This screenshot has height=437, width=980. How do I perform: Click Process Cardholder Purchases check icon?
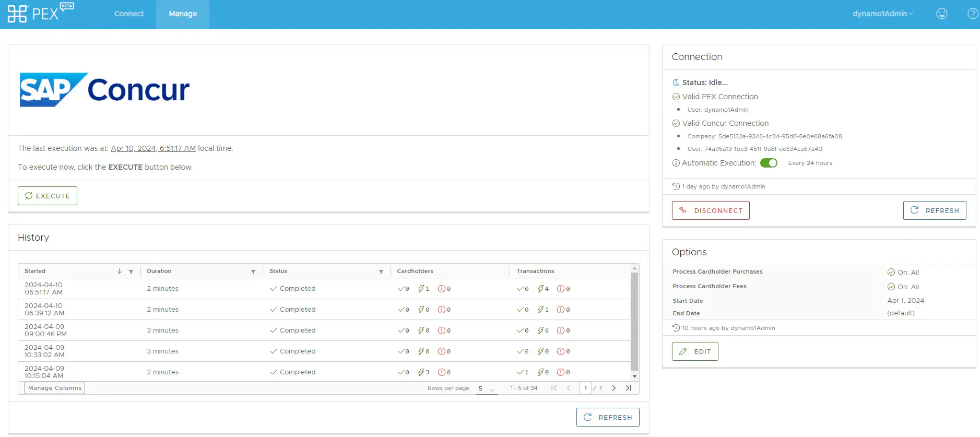click(891, 272)
